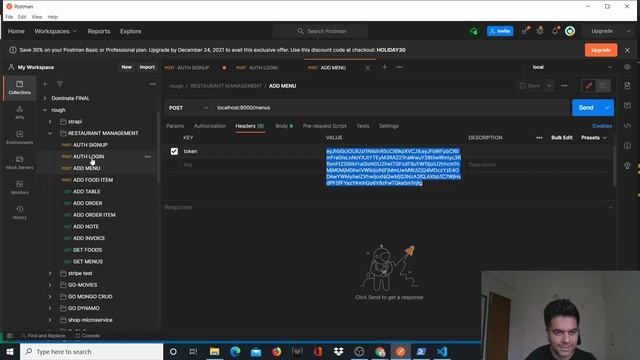Open Firefox from the Windows taskbar

pos(276,351)
